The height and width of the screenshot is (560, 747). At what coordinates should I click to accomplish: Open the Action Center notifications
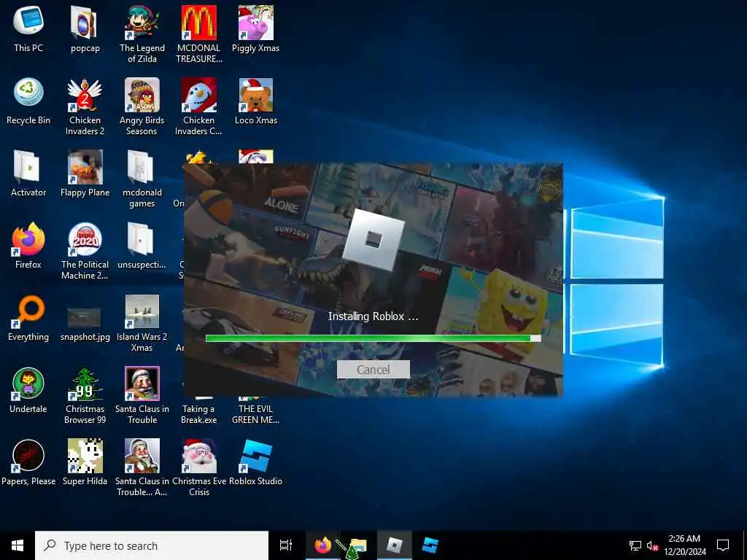[x=723, y=545]
